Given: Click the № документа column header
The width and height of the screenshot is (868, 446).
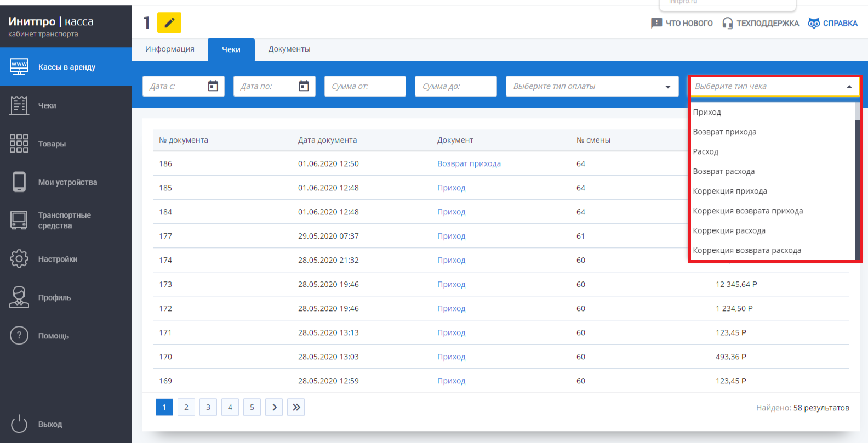Looking at the screenshot, I should click(x=184, y=140).
